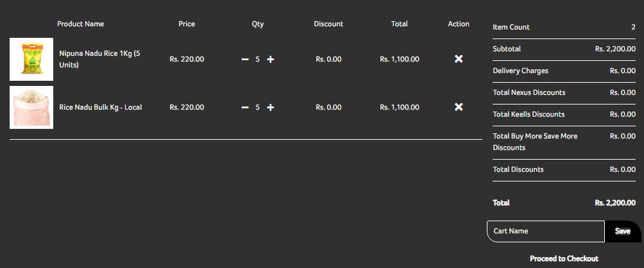Open Rice Nadu Bulk Kg - Local name
This screenshot has height=268, width=644.
(x=101, y=107)
